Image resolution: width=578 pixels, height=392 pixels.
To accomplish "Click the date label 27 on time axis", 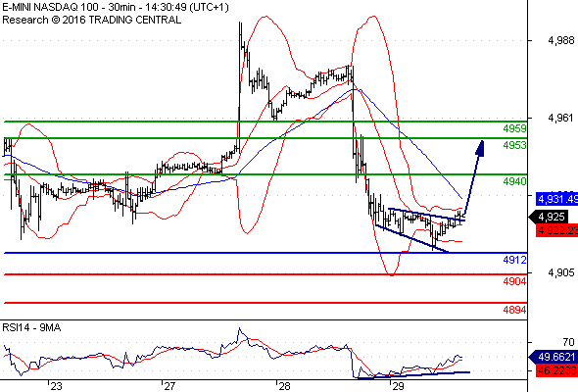I will [x=169, y=386].
